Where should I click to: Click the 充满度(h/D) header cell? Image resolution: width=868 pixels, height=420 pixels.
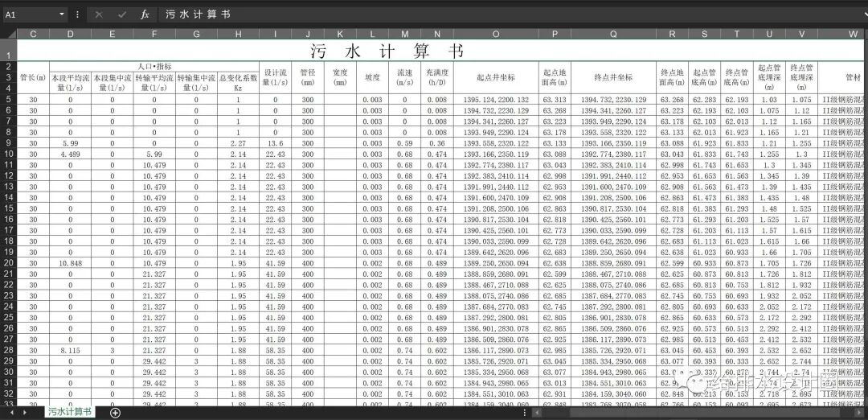click(x=437, y=77)
